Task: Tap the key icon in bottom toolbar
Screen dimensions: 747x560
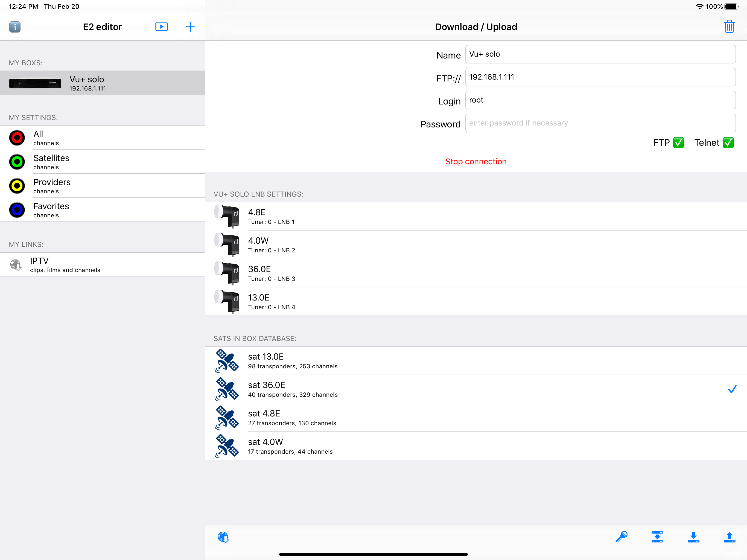Action: (621, 537)
